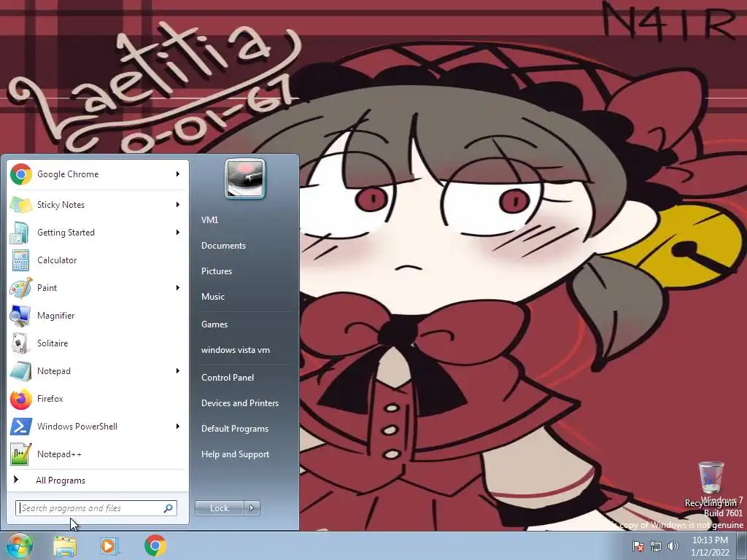Expand Notepad recent files arrow

point(178,371)
